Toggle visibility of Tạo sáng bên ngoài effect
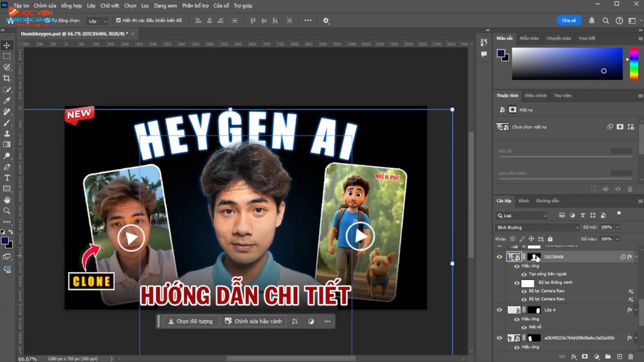Screen dimensions: 644x362 (x=524, y=274)
